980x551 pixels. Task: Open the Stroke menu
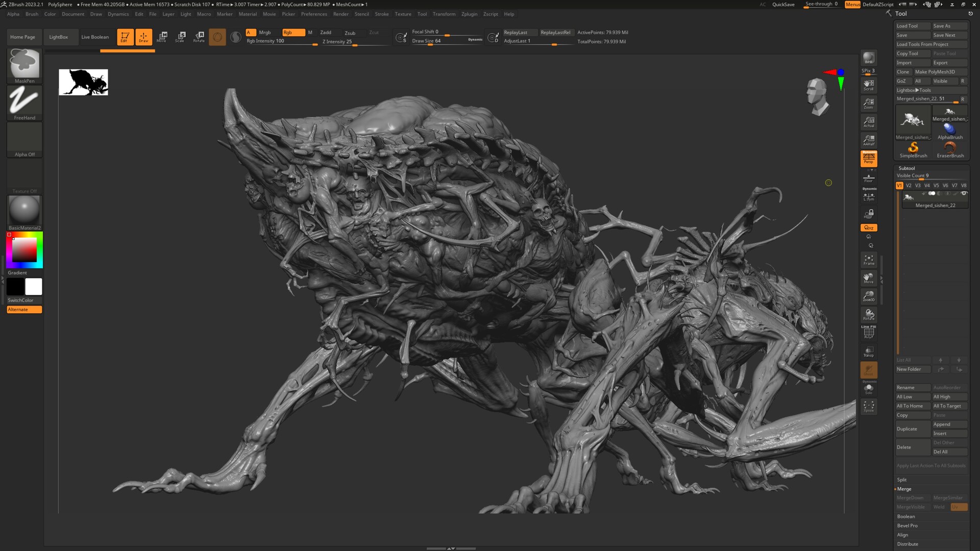381,14
